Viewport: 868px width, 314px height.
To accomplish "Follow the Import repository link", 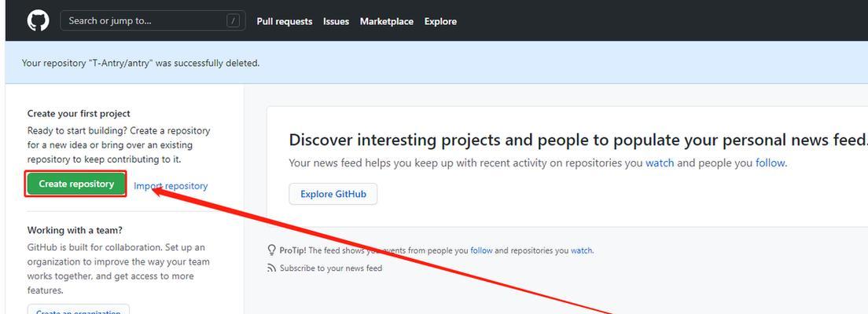I will [171, 186].
